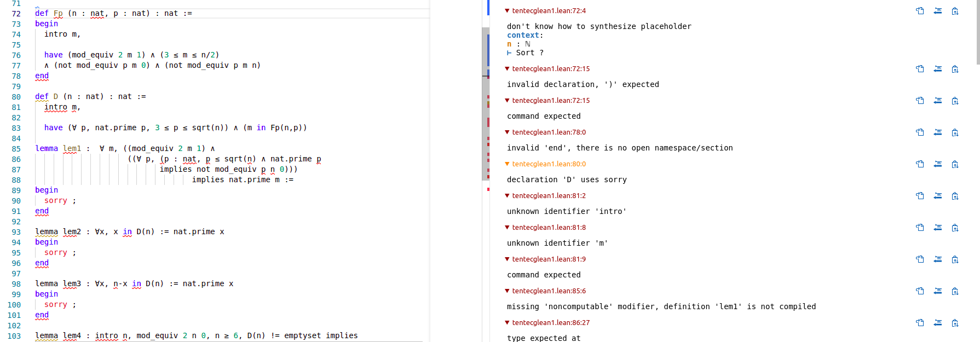Copy 78:0 'invalid end' message to comment

[x=938, y=132]
